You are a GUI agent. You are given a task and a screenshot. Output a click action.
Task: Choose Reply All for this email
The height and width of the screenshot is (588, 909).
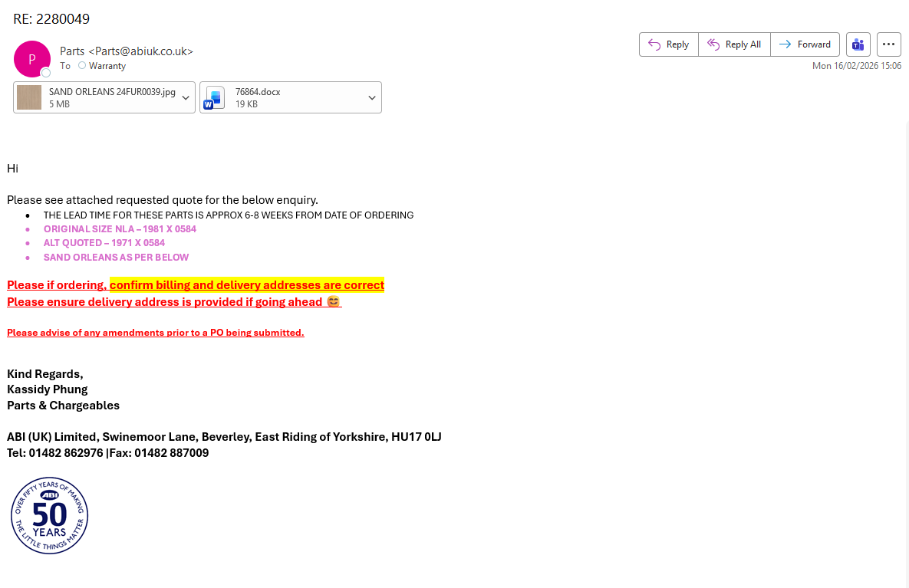point(734,44)
